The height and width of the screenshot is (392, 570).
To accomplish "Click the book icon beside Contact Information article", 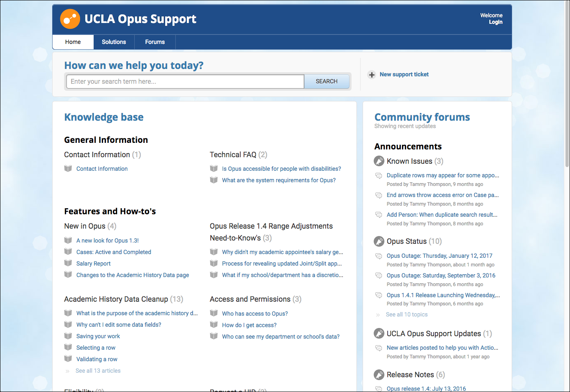I will click(68, 168).
